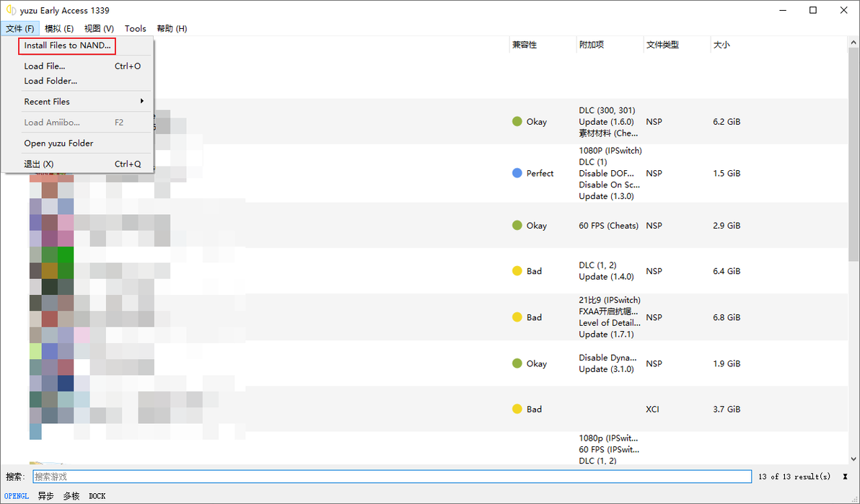
Task: Open the Tools menu
Action: click(136, 29)
